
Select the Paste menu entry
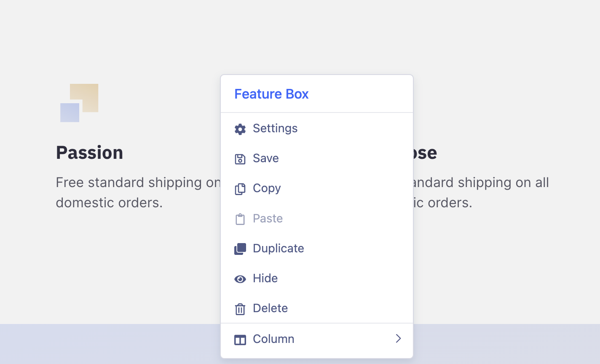268,219
